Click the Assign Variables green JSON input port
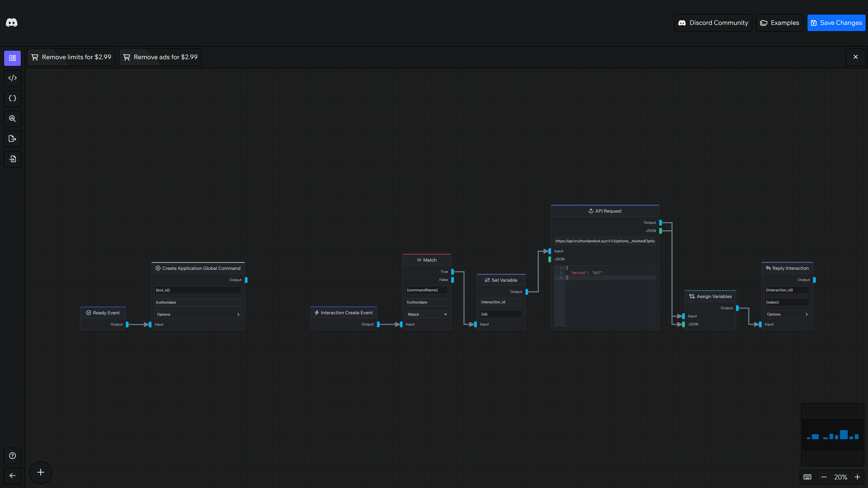 pyautogui.click(x=683, y=324)
